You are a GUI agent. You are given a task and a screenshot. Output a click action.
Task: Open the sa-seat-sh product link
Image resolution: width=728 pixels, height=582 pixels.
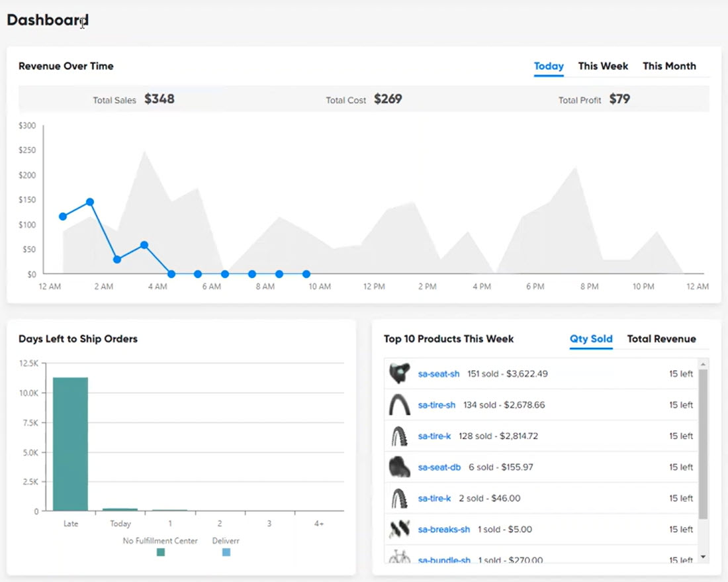(438, 373)
